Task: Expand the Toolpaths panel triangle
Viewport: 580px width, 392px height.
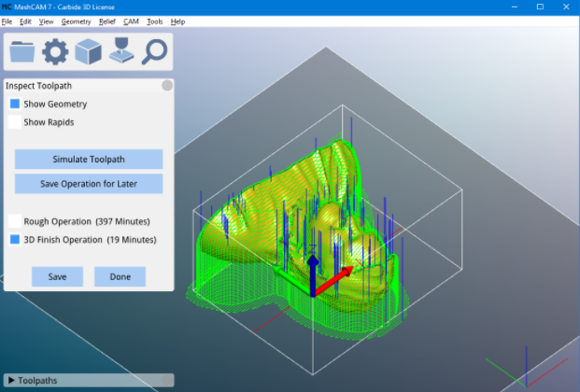Action: pos(11,380)
